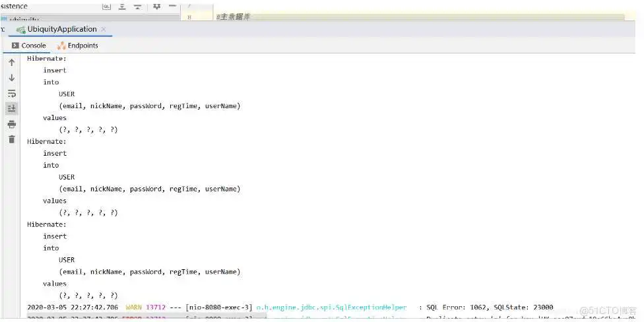Click the topmost "USER" table name line
644x322 pixels.
coord(67,94)
